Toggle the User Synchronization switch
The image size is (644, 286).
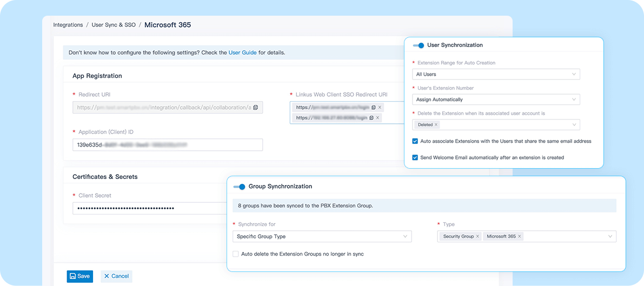click(419, 45)
